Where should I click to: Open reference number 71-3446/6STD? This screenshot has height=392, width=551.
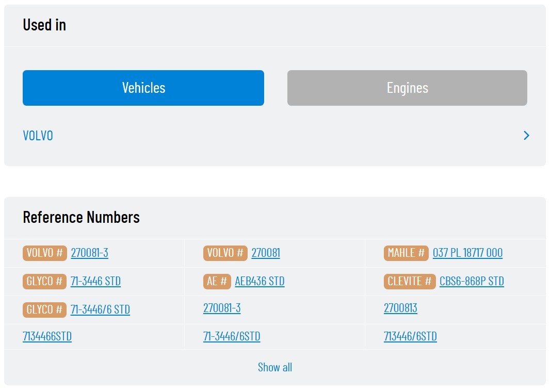[232, 336]
